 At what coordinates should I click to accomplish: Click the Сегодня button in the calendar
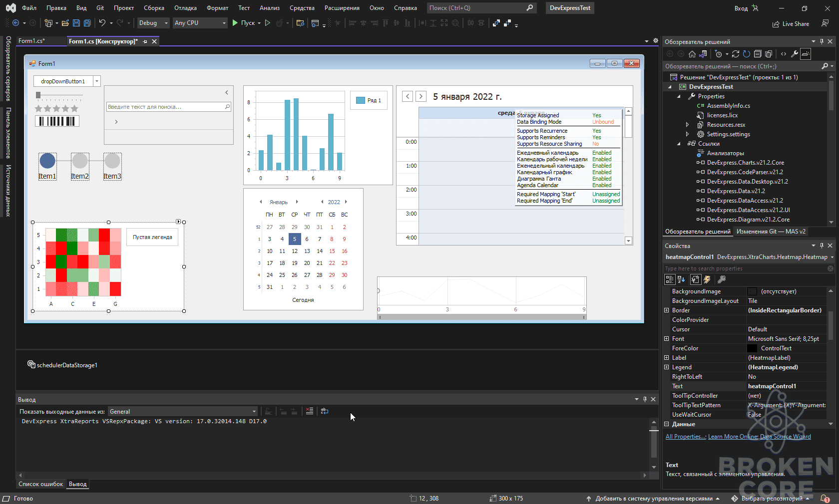(303, 300)
